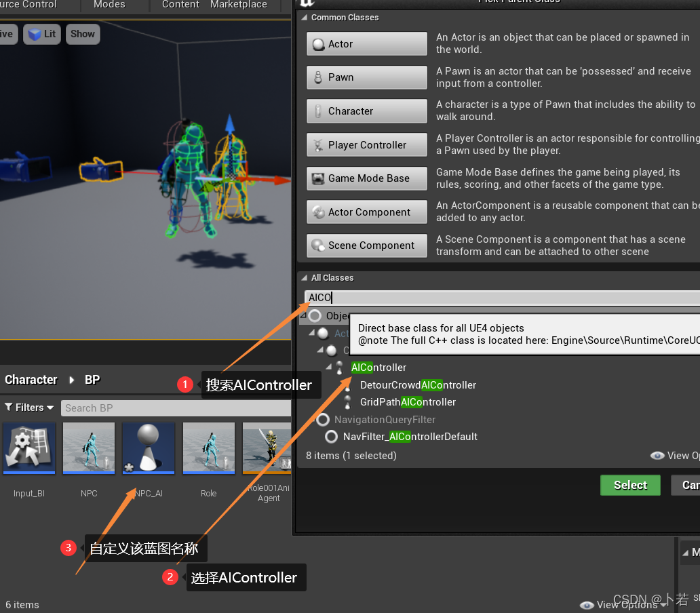700x613 pixels.
Task: Click the Actor sphere icon
Action: pyautogui.click(x=318, y=44)
